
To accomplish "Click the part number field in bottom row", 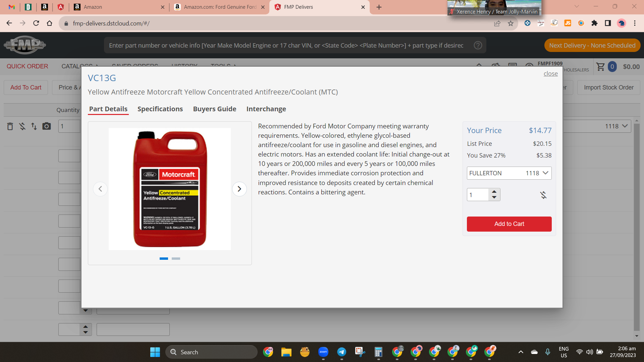I will (133, 329).
